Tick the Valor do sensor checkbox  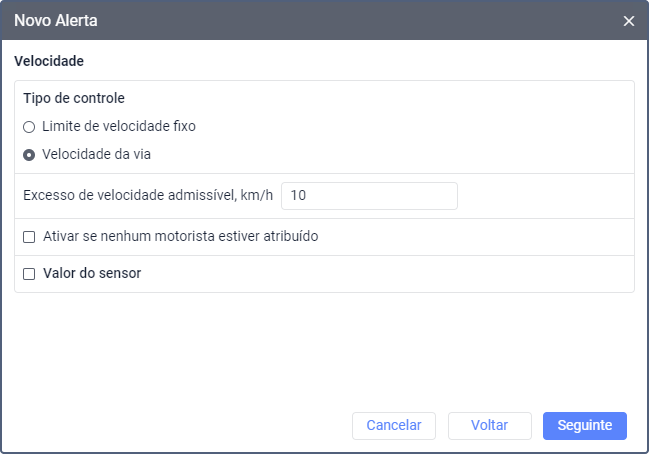coord(29,273)
